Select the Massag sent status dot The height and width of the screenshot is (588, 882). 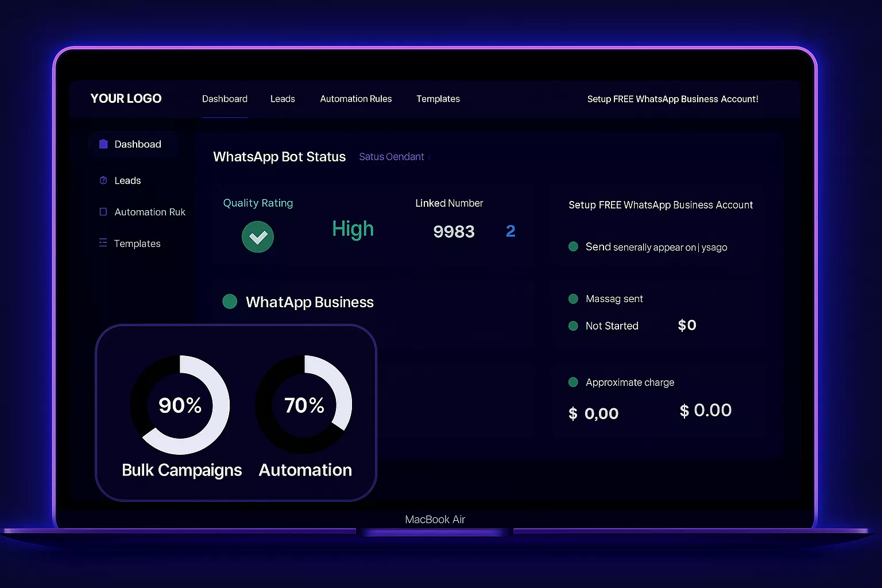click(573, 299)
